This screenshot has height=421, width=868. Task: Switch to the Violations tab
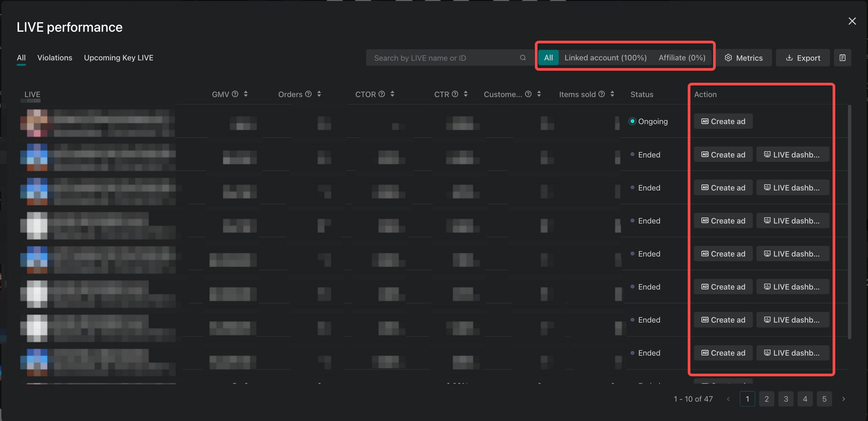coord(55,58)
